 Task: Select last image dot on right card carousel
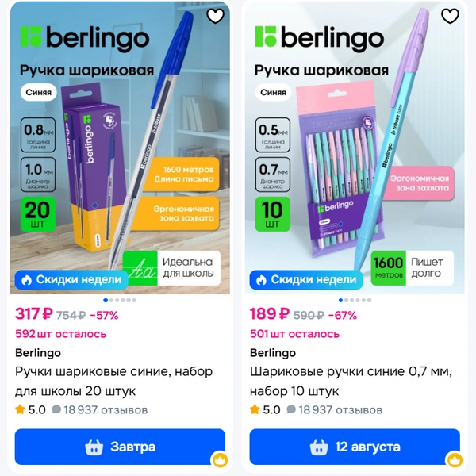(369, 300)
